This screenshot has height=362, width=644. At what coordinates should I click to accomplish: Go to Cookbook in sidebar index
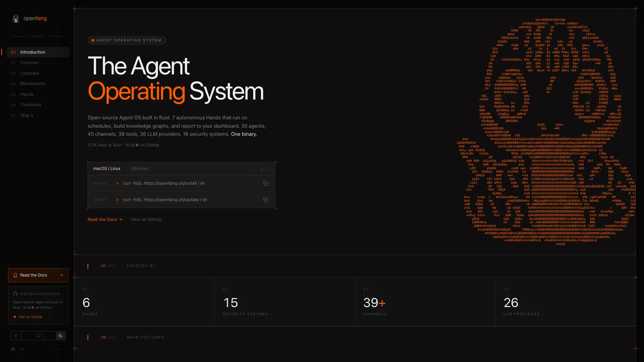point(38,105)
